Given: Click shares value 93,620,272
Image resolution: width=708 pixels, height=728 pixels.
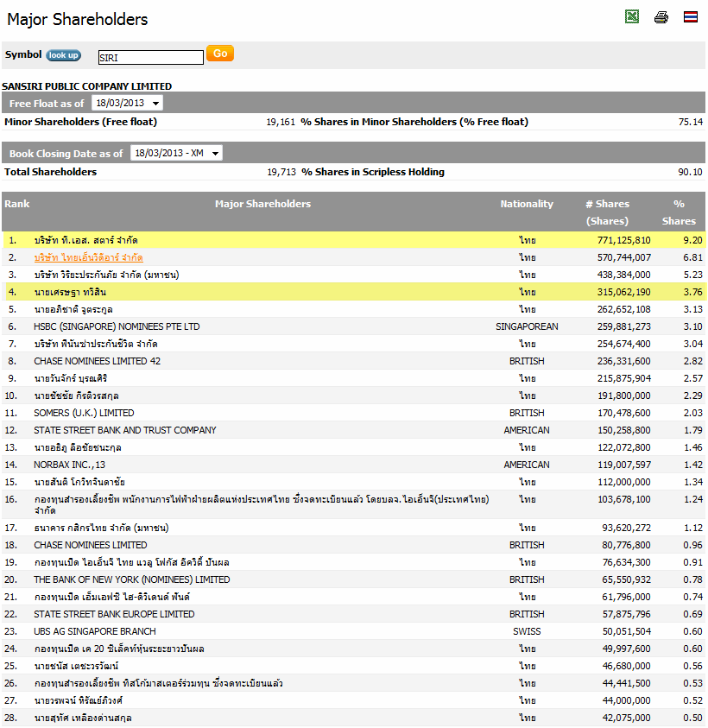Looking at the screenshot, I should click(626, 528).
